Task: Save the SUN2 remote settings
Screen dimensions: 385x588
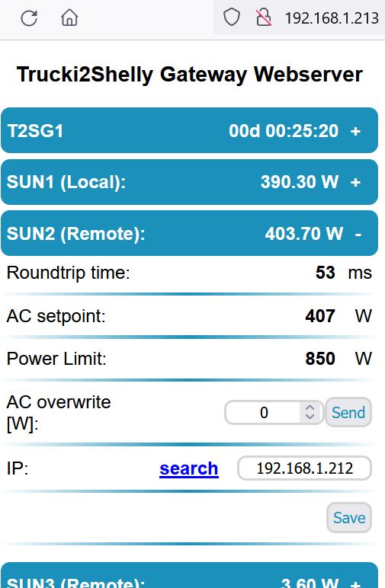Action: pyautogui.click(x=349, y=517)
